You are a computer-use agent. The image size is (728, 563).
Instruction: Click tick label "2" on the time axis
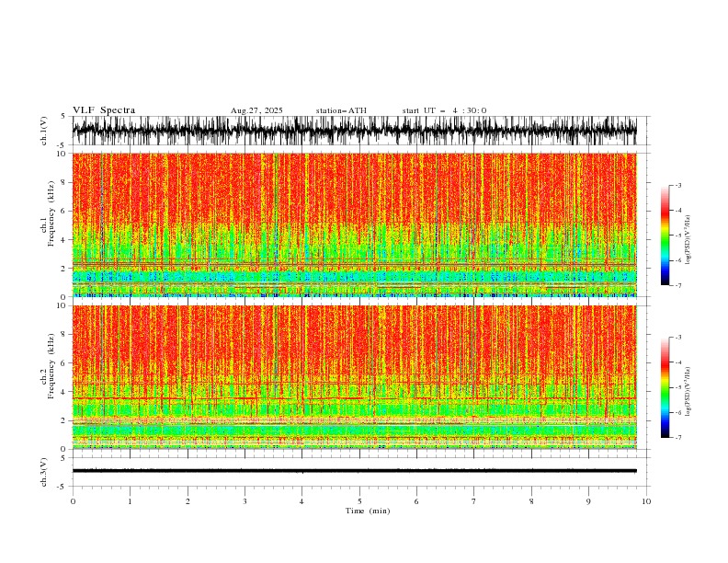coord(188,501)
